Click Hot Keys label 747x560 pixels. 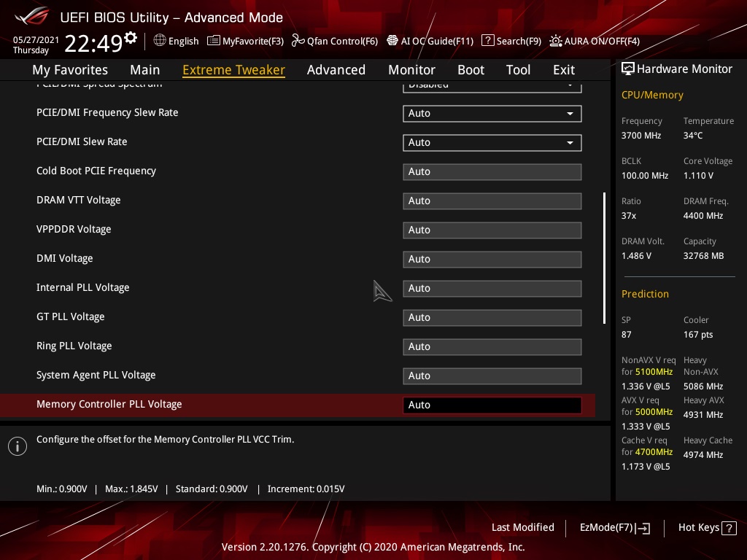coord(699,528)
